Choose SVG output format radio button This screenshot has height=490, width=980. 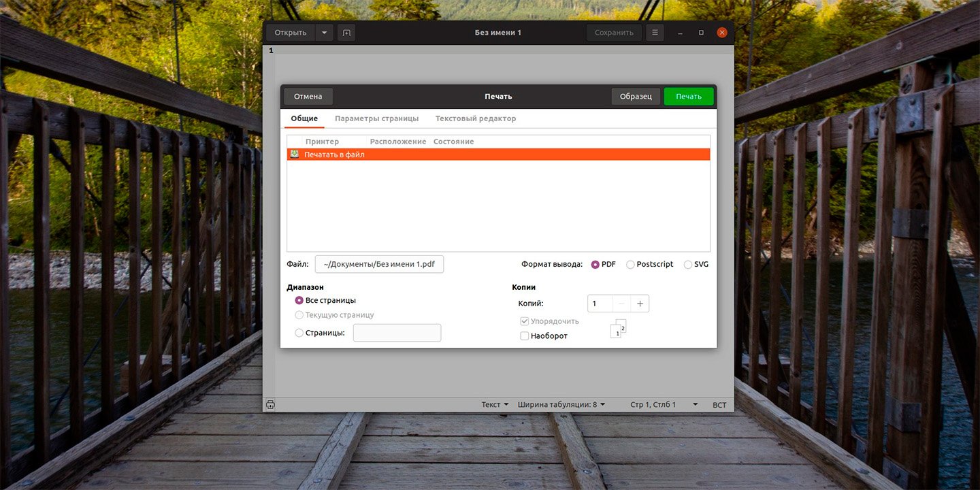[x=688, y=265]
